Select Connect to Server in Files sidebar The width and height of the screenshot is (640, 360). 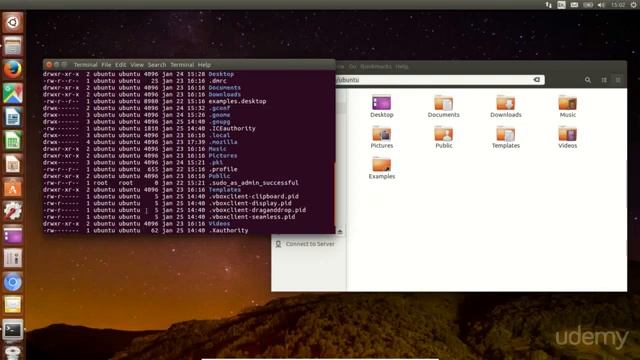pyautogui.click(x=310, y=244)
